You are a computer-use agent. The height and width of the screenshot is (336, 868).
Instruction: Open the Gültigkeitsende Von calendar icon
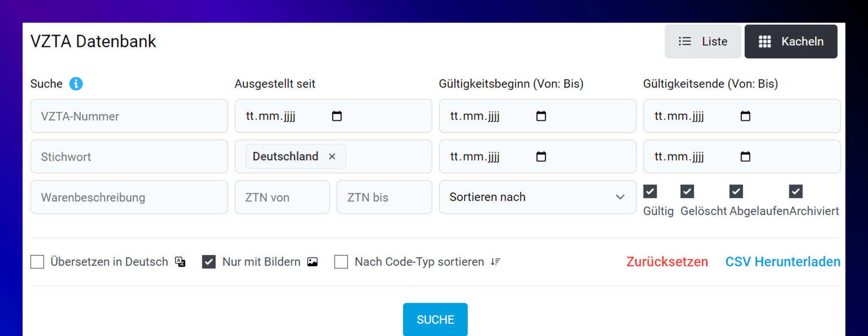[x=745, y=115]
